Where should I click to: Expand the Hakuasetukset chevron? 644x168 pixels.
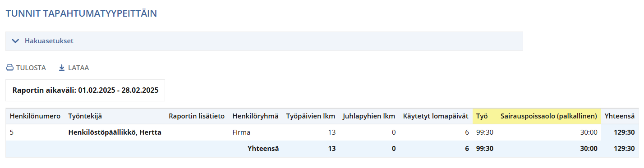(16, 41)
